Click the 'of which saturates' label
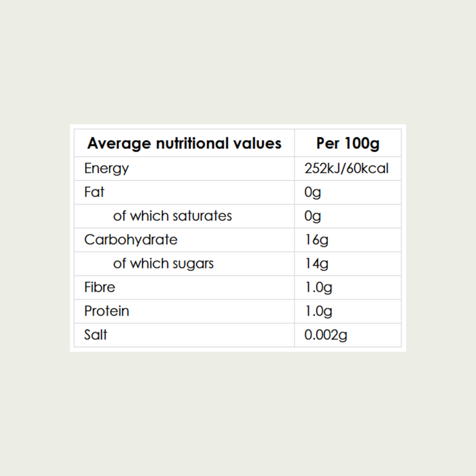Viewport: 476px width, 476px height. point(172,216)
